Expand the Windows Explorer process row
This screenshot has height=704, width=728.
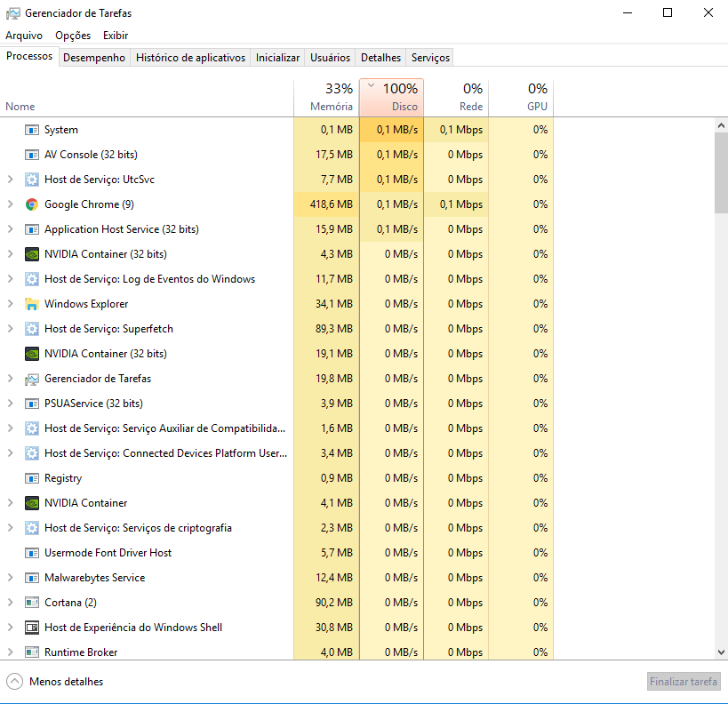pos(10,304)
